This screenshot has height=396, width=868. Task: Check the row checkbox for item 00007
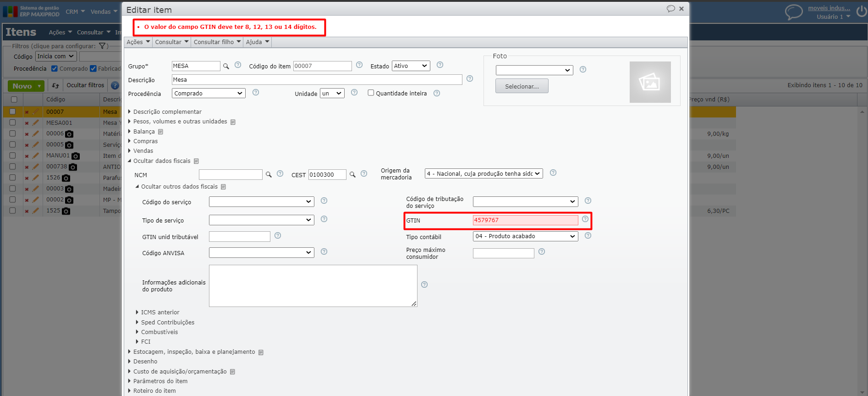(x=13, y=112)
